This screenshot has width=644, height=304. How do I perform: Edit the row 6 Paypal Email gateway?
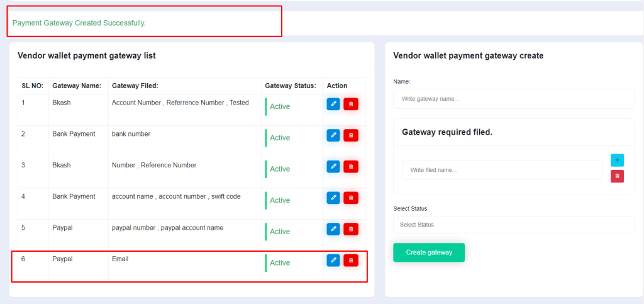(x=333, y=260)
